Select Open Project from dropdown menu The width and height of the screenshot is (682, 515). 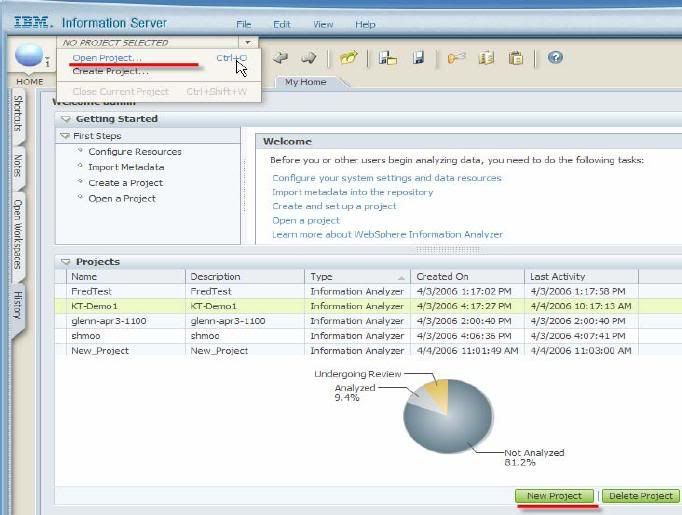pyautogui.click(x=107, y=58)
